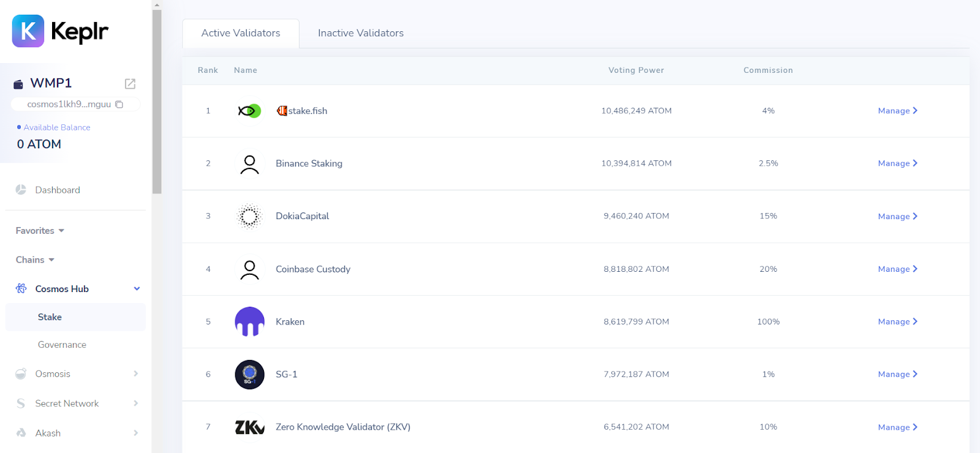Screen dimensions: 980x453
Task: Click the WMP1 account name
Action: pyautogui.click(x=51, y=83)
